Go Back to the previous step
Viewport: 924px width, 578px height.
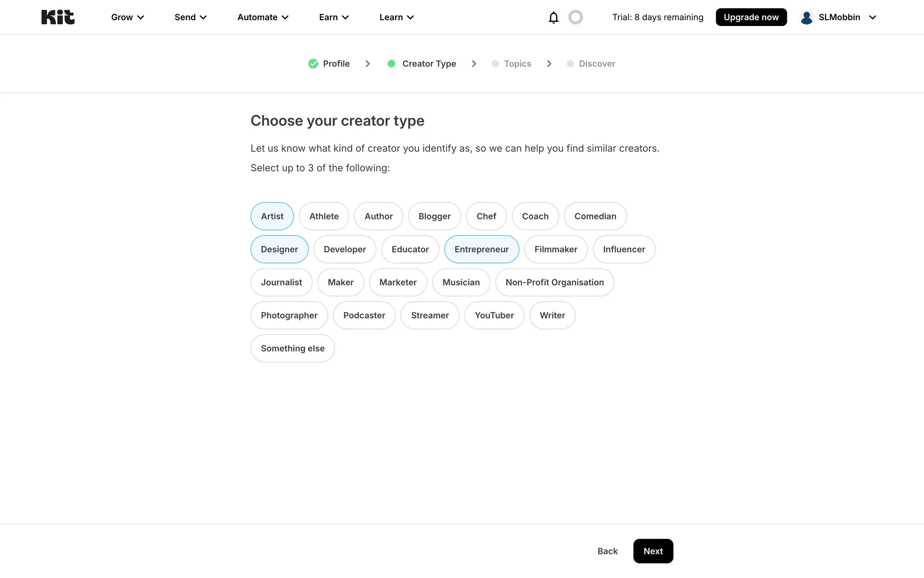pyautogui.click(x=607, y=551)
